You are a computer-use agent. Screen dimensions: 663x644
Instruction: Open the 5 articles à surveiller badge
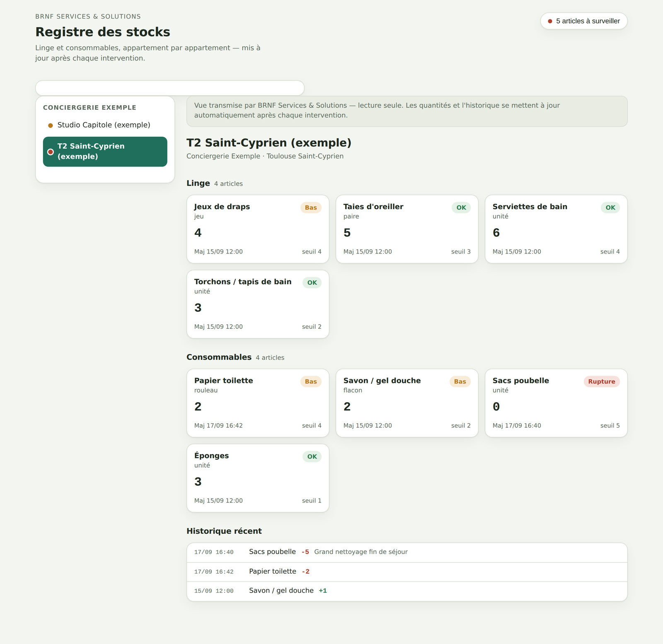[584, 21]
